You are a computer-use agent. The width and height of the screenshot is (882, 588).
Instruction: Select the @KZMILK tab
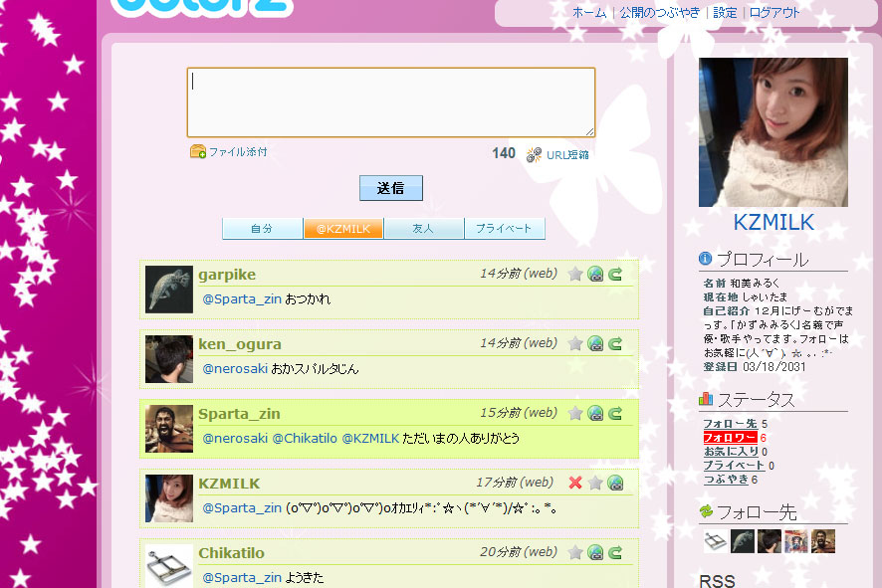[343, 229]
